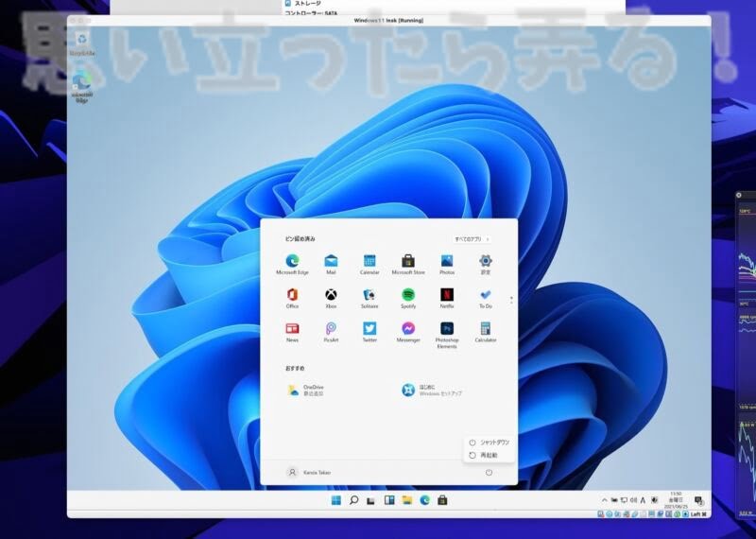Open the recommended はじめに Windows setup item
Screen dimensions: 756x539
(432, 391)
